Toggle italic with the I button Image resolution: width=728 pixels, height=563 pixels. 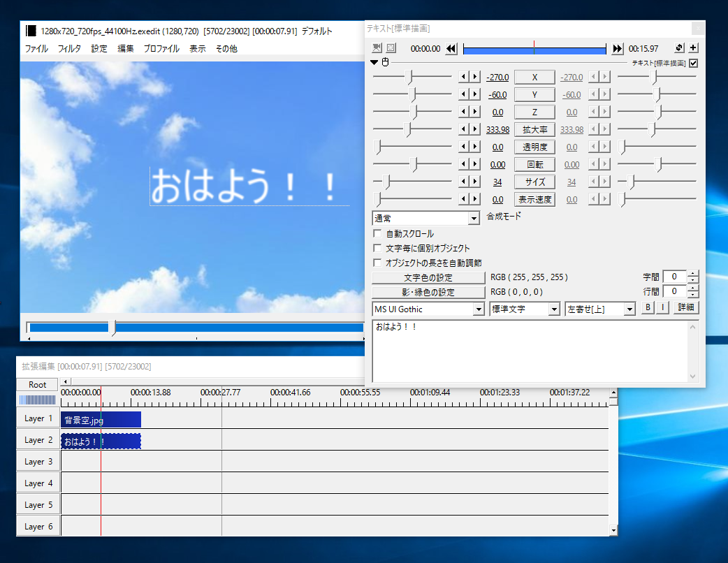pyautogui.click(x=662, y=307)
